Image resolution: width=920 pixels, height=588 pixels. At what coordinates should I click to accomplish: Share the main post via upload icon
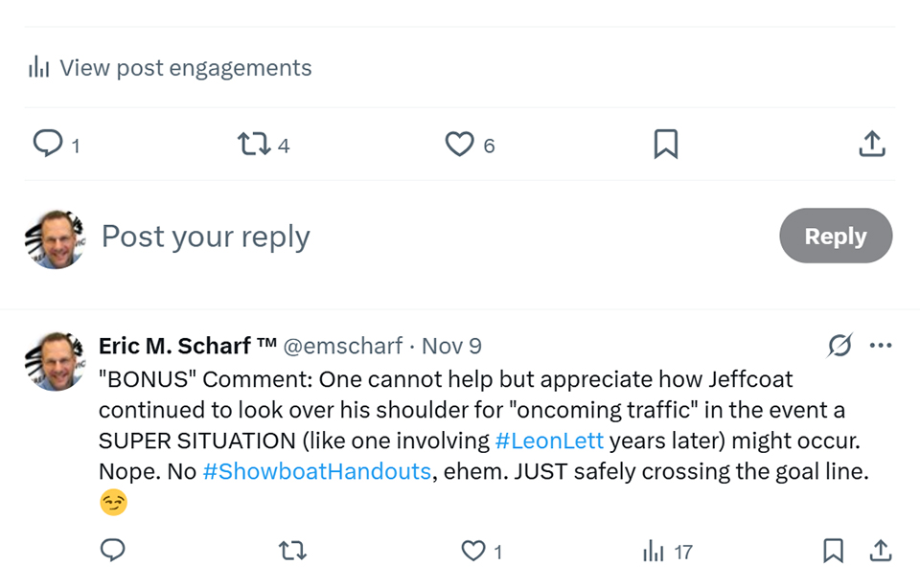point(871,145)
